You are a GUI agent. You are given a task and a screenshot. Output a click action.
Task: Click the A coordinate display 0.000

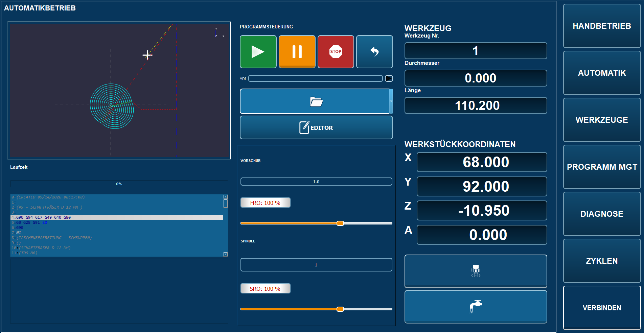(x=482, y=235)
